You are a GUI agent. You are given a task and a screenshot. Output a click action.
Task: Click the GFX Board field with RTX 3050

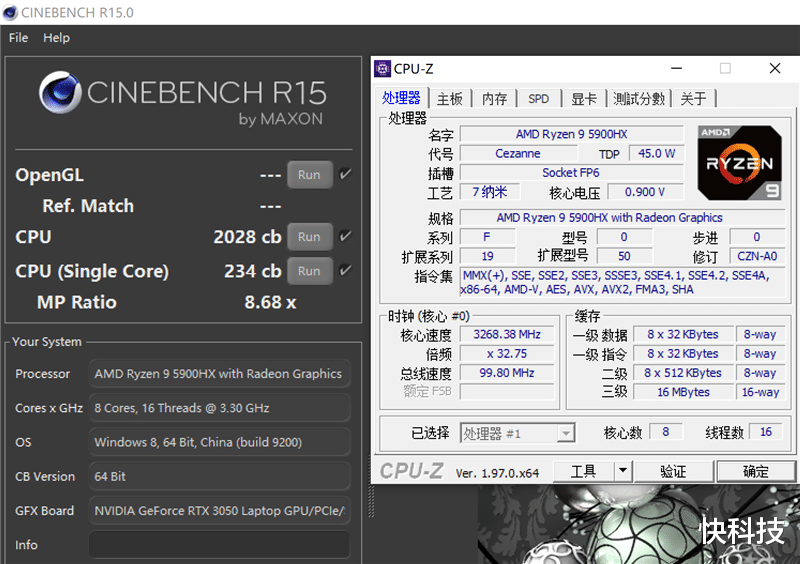[x=220, y=510]
